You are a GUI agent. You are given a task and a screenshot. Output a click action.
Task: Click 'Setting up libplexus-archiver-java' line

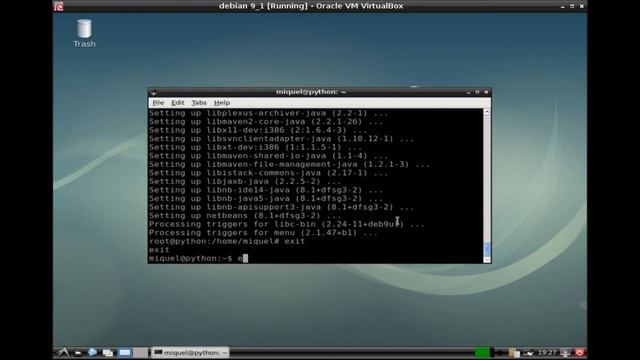coord(268,113)
